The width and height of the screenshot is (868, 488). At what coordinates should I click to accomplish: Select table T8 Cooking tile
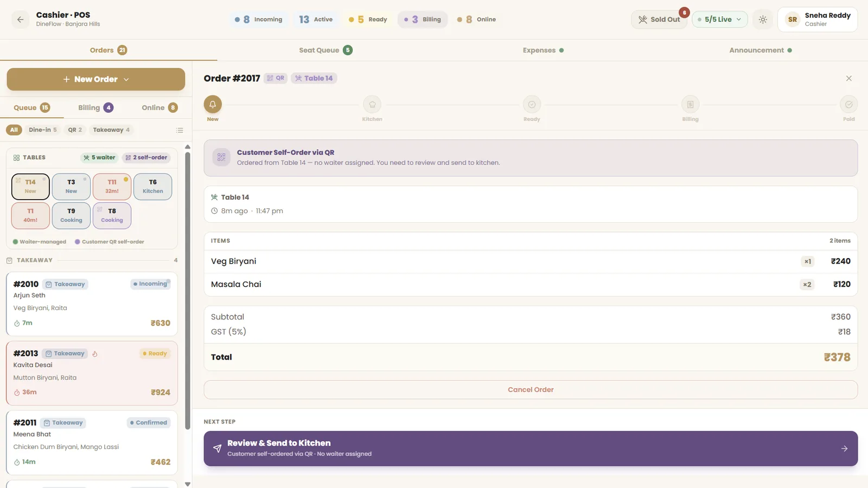[112, 215]
